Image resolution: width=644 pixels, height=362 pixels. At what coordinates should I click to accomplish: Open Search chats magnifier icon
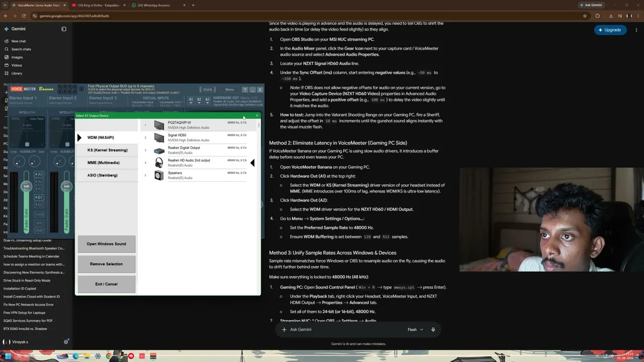coord(6,49)
